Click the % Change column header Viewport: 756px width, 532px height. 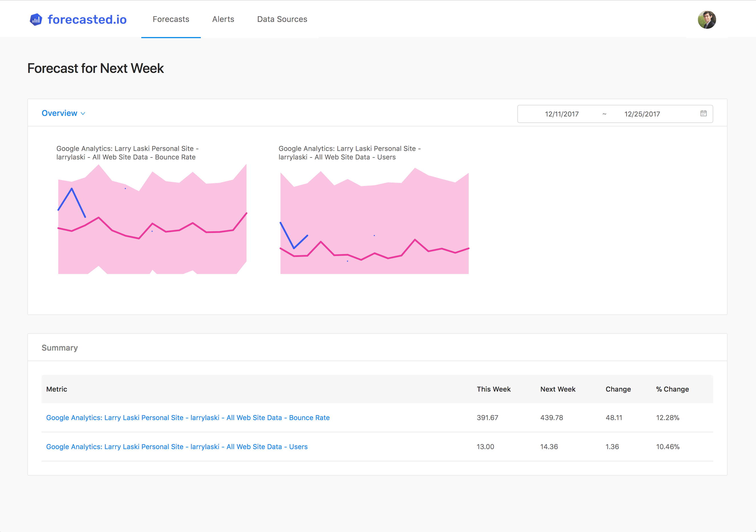pyautogui.click(x=672, y=389)
